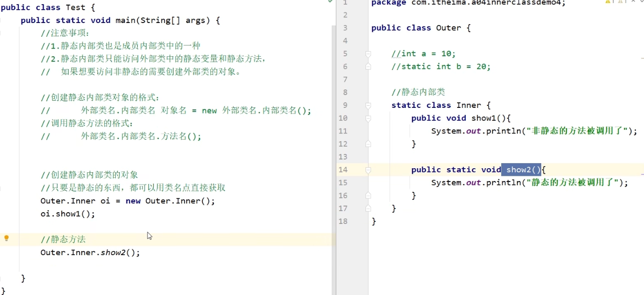
Task: Click the comment '//调用静态方法的格式:'
Action: pyautogui.click(x=88, y=123)
